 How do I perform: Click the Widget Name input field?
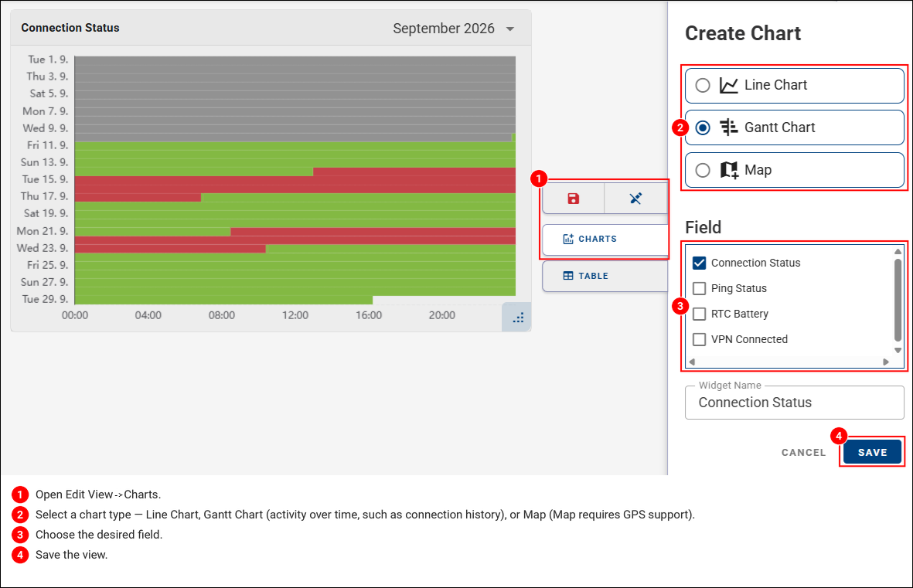(794, 403)
